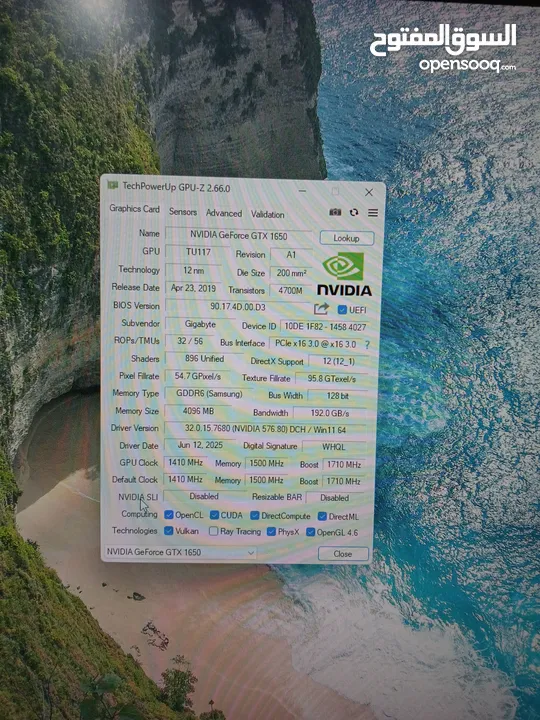Image resolution: width=540 pixels, height=720 pixels.
Task: Take a screenshot with the camera icon
Action: 335,212
